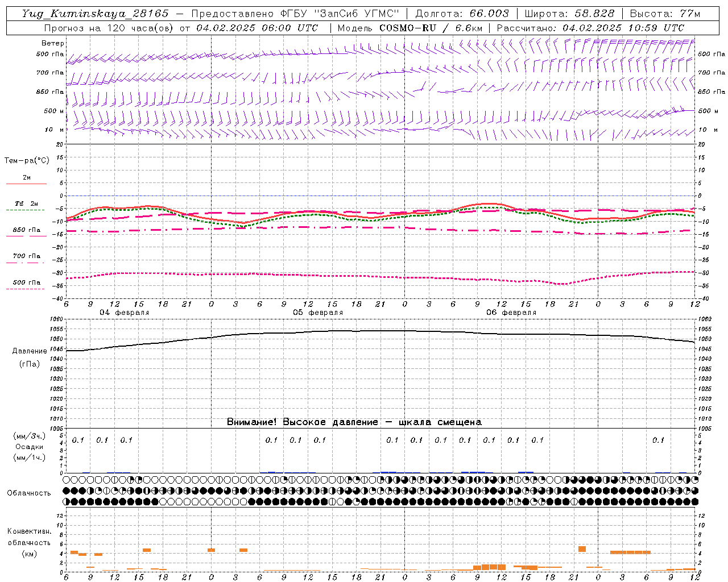Click the Осадки panel label
The width and height of the screenshot is (728, 582).
[x=30, y=447]
